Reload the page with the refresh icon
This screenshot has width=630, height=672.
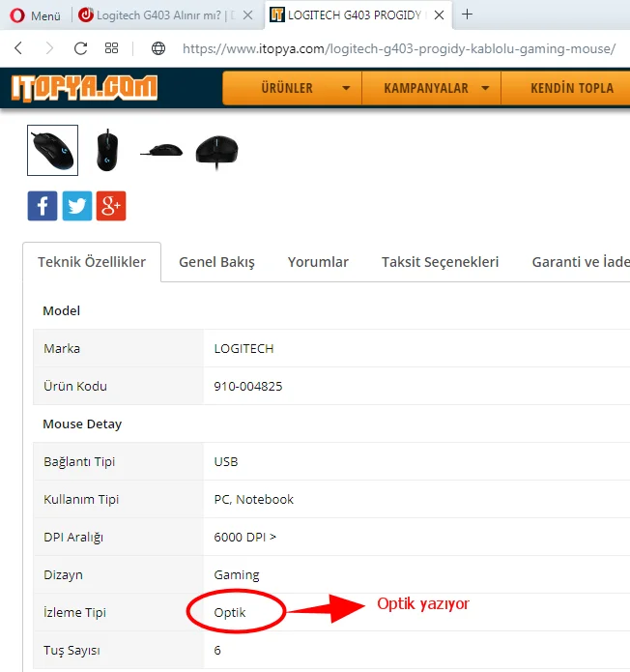(80, 48)
